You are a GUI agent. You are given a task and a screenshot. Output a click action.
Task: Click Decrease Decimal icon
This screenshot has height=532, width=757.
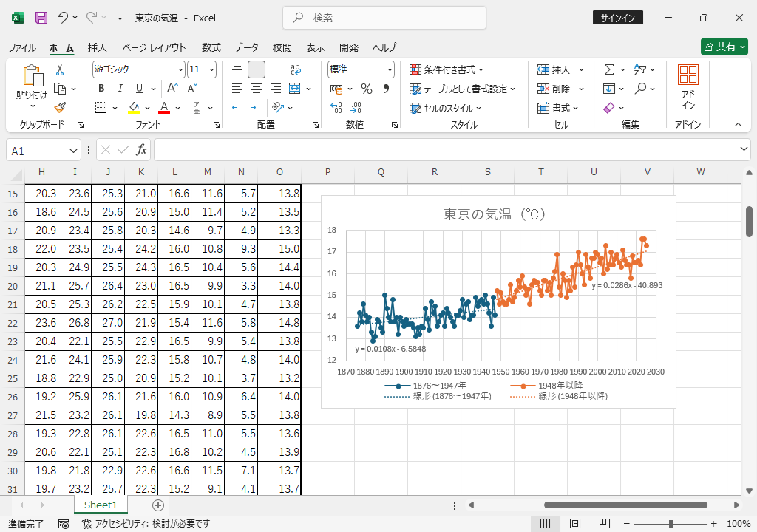click(356, 108)
